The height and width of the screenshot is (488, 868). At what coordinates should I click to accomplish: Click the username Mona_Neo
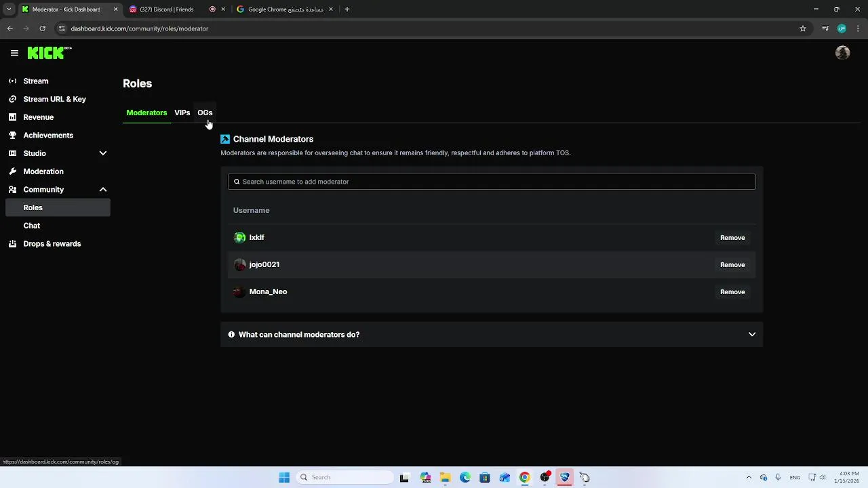(268, 291)
